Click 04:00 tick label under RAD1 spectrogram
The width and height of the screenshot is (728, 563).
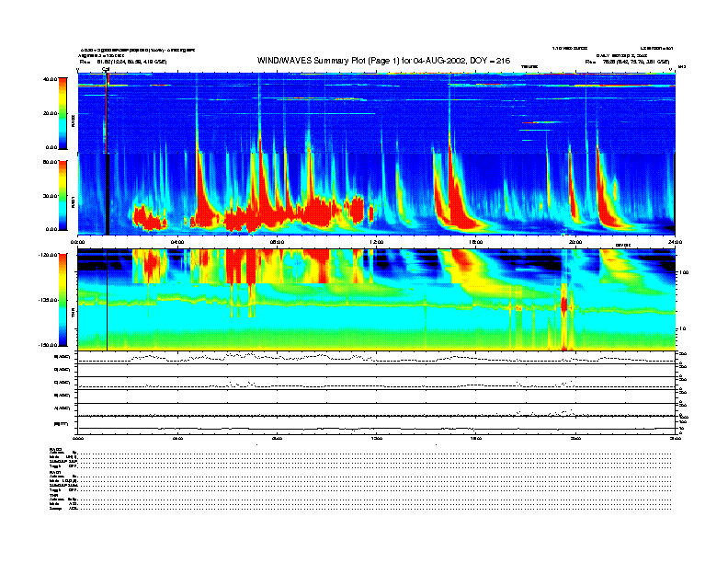point(177,242)
